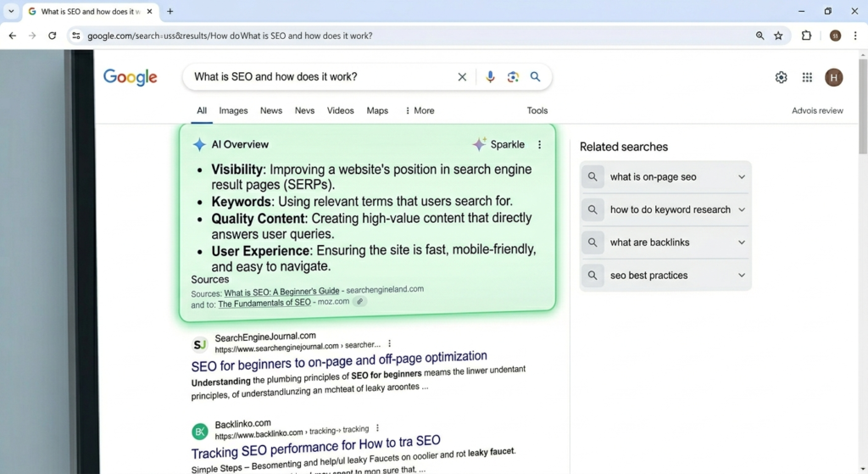The image size is (868, 474).
Task: Open 'The Fundamentals of SEO' source link
Action: tap(264, 303)
